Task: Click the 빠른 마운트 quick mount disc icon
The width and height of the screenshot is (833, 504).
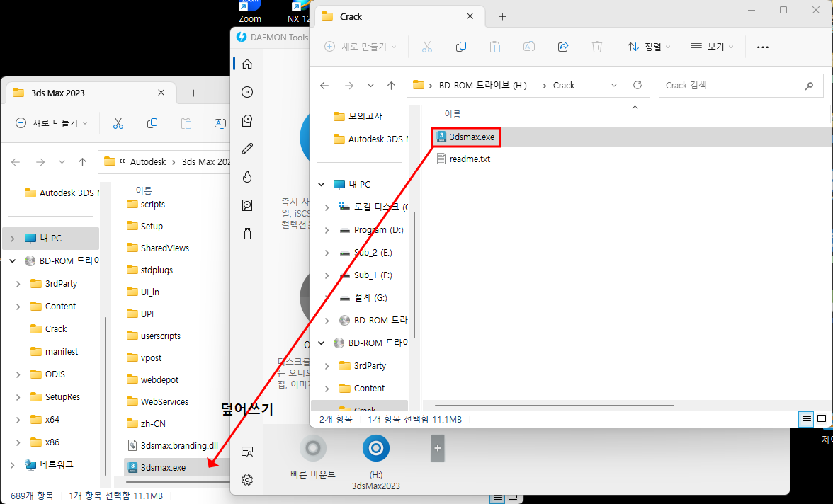Action: (313, 448)
